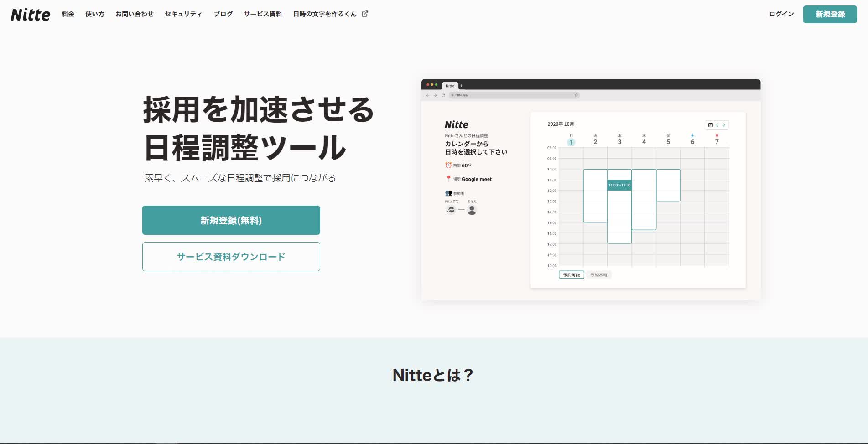Viewport: 868px width, 444px height.
Task: Open the セキュリティ page
Action: point(183,14)
